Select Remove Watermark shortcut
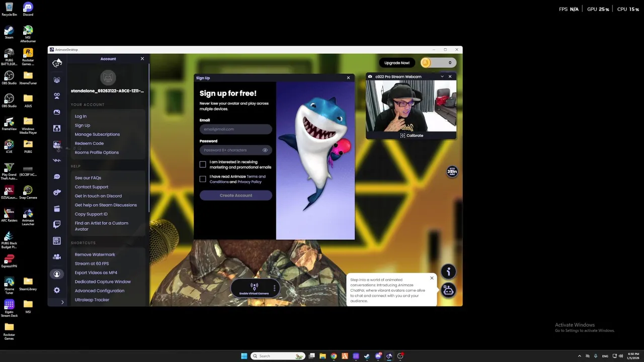Viewport: 644px width, 362px height. click(x=95, y=254)
